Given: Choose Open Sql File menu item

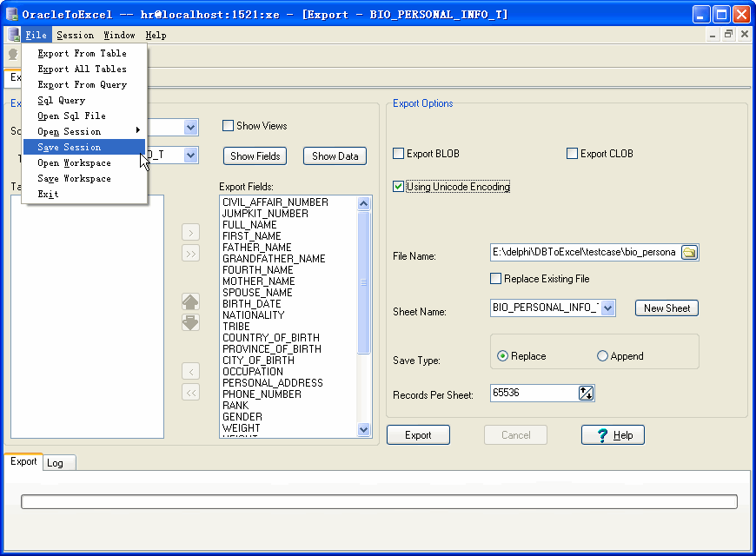Looking at the screenshot, I should [x=84, y=116].
